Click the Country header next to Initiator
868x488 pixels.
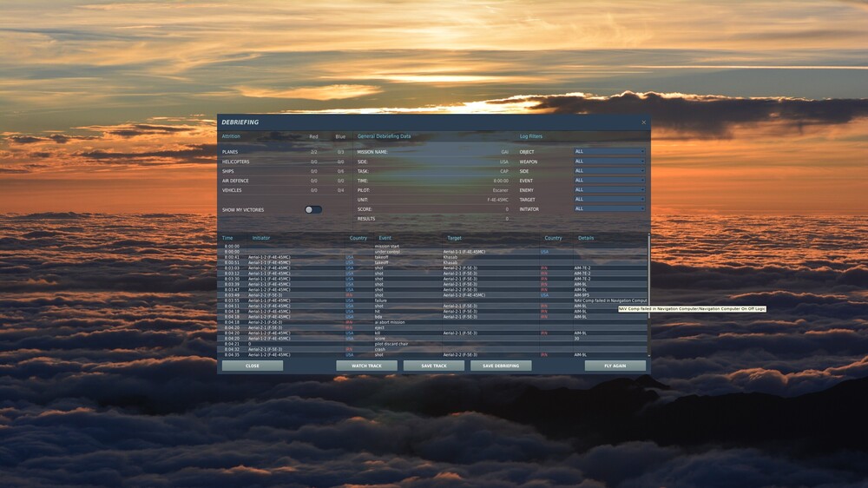point(358,238)
